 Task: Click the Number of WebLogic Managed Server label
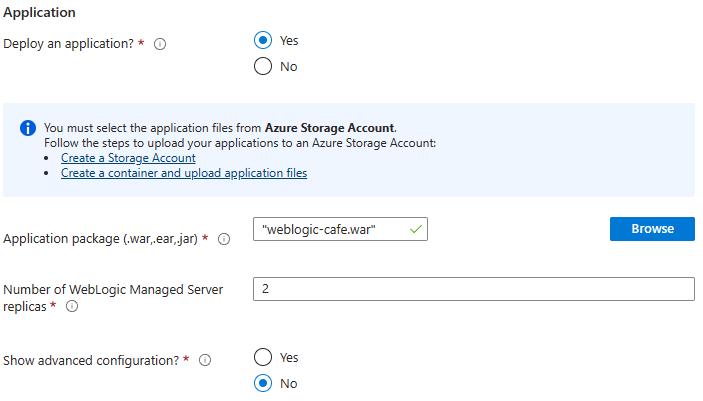(112, 290)
